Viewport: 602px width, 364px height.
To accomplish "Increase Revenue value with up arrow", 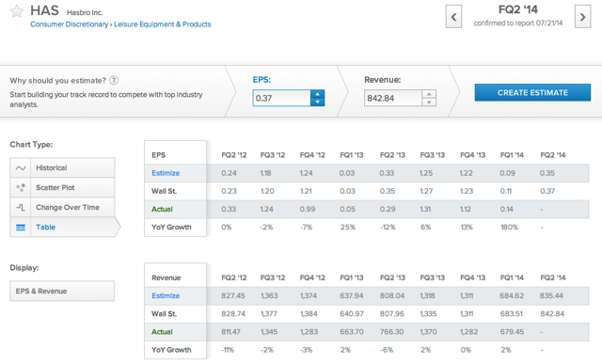I will (429, 94).
